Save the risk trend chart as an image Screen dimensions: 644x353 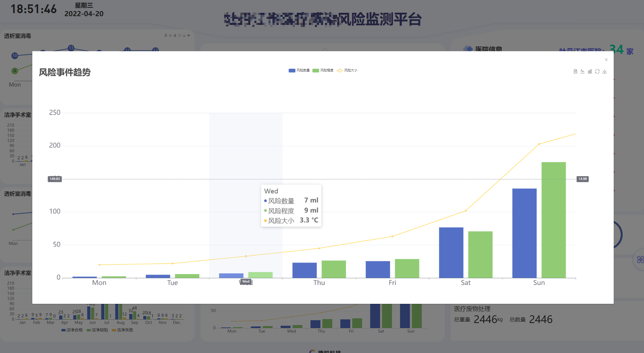point(605,71)
